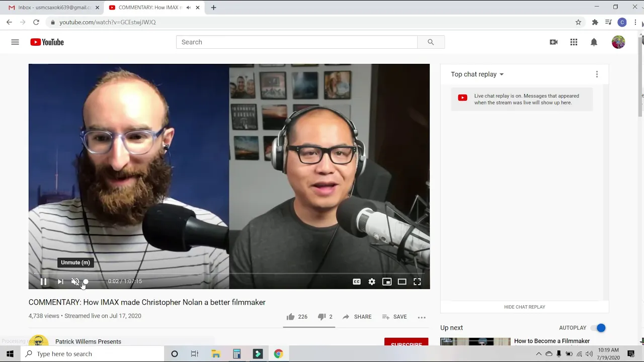Show hidden system tray icons
The image size is (644, 362).
coord(538,354)
